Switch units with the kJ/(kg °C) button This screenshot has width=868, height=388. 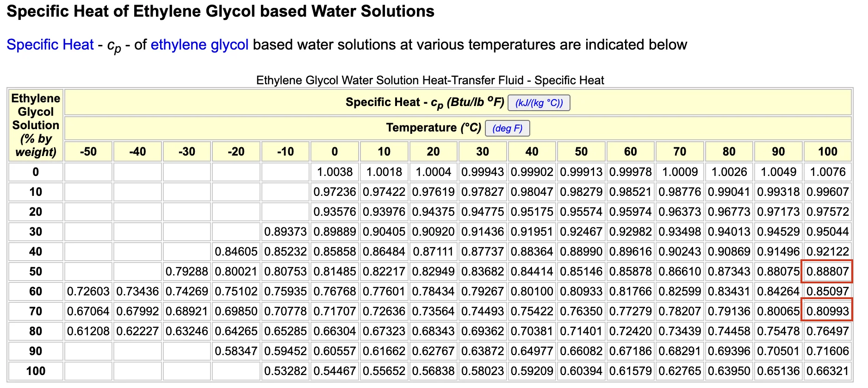coord(539,103)
